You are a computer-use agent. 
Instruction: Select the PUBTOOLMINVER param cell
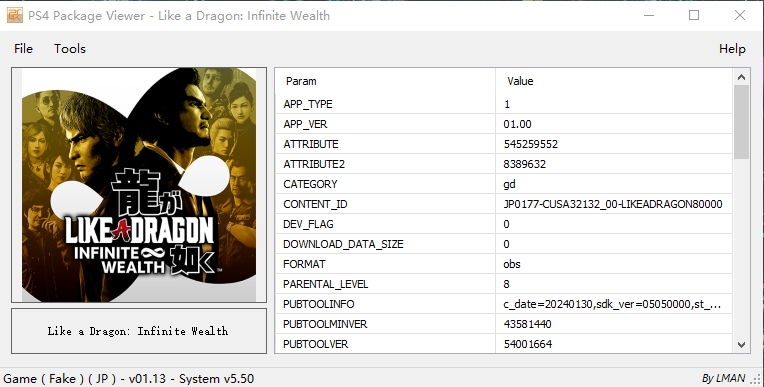click(x=385, y=324)
